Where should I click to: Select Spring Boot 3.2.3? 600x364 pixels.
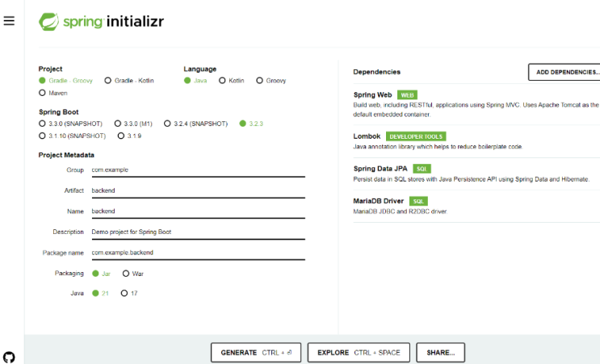tap(251, 123)
